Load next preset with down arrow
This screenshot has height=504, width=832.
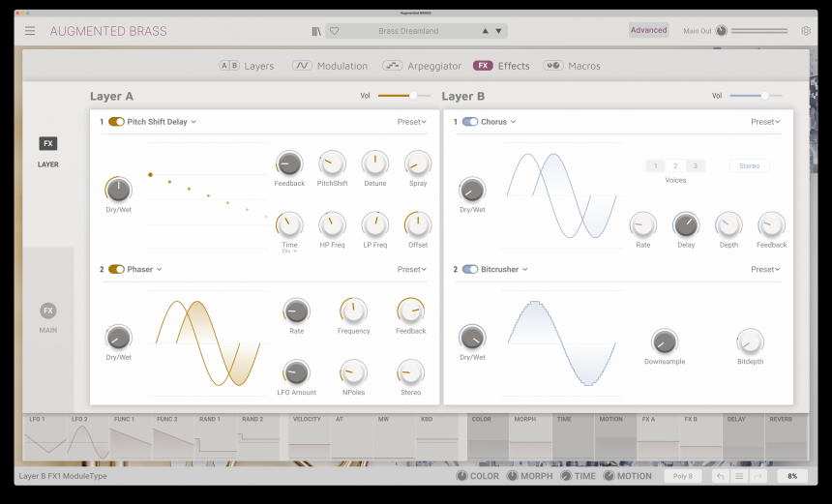[x=499, y=31]
